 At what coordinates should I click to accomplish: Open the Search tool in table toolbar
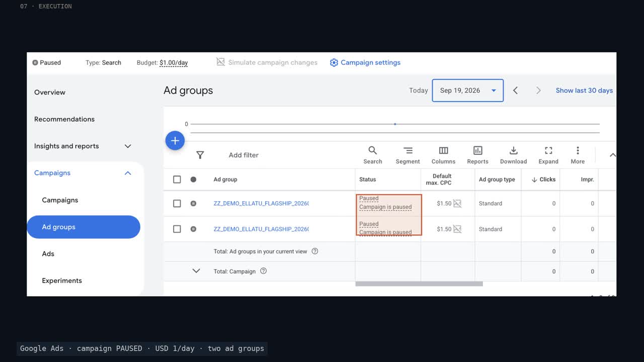373,155
